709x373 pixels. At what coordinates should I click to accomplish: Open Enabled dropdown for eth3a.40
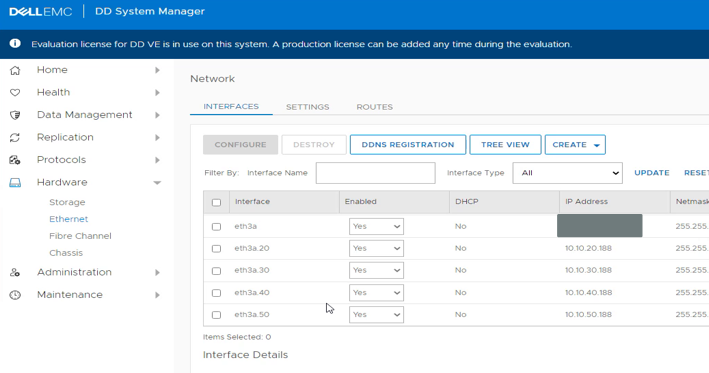(x=376, y=293)
